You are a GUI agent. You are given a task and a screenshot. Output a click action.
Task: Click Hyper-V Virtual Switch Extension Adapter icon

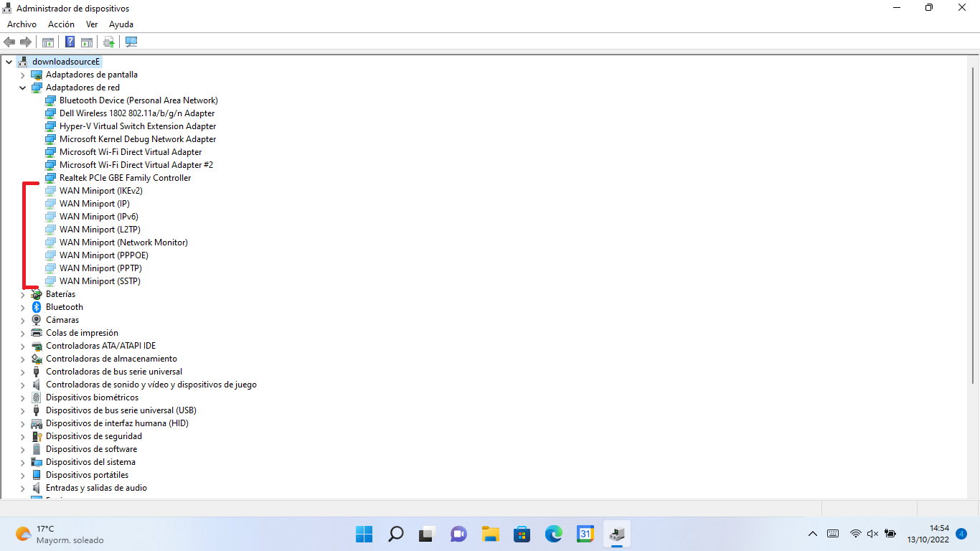(50, 126)
